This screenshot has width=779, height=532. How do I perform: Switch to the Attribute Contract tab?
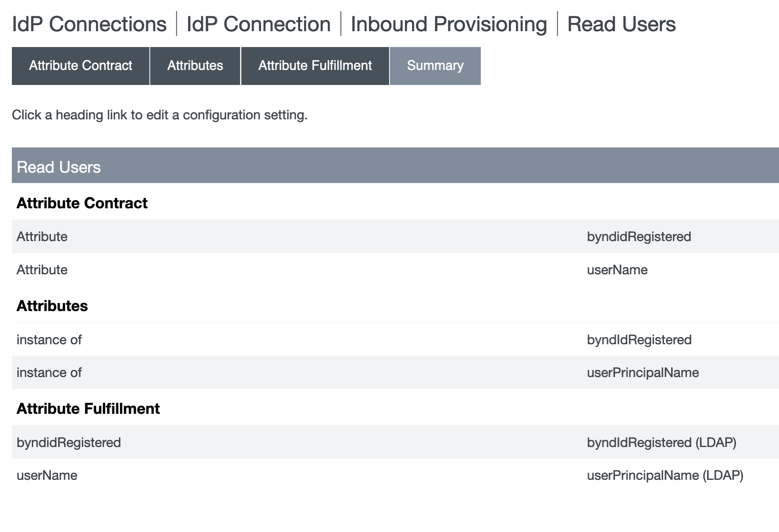81,66
